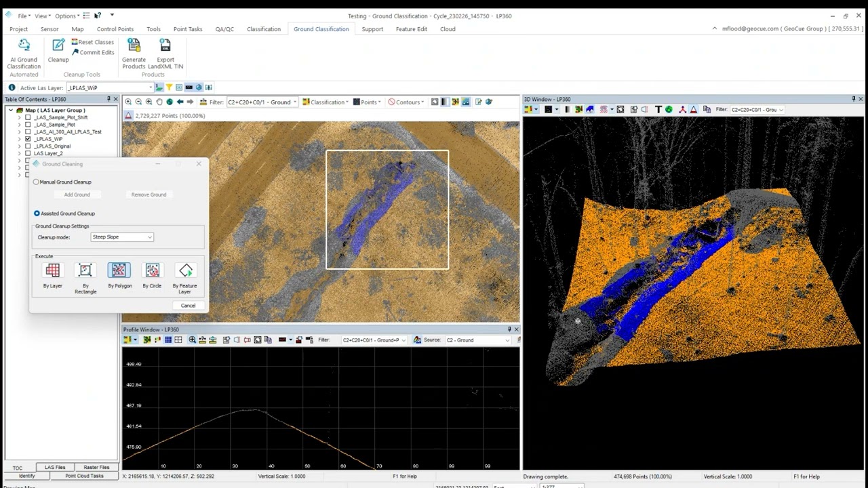Select Manual Ground Cleanup radio button
The image size is (868, 488).
(37, 182)
